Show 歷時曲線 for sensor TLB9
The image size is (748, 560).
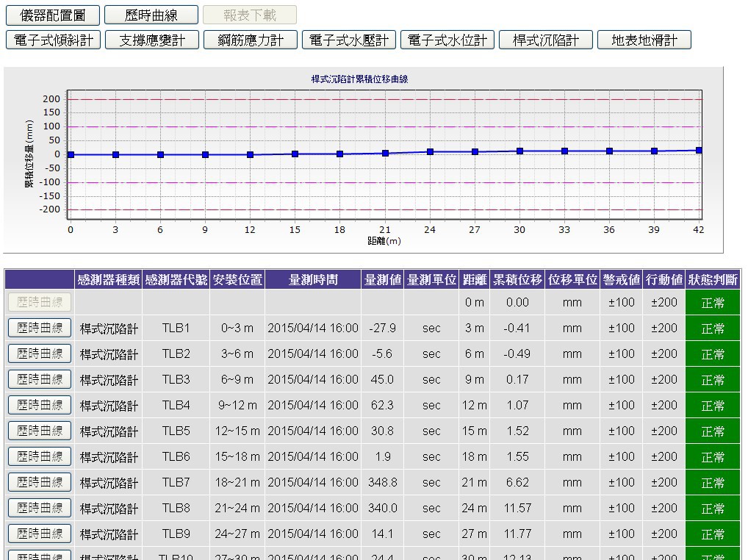pyautogui.click(x=40, y=534)
